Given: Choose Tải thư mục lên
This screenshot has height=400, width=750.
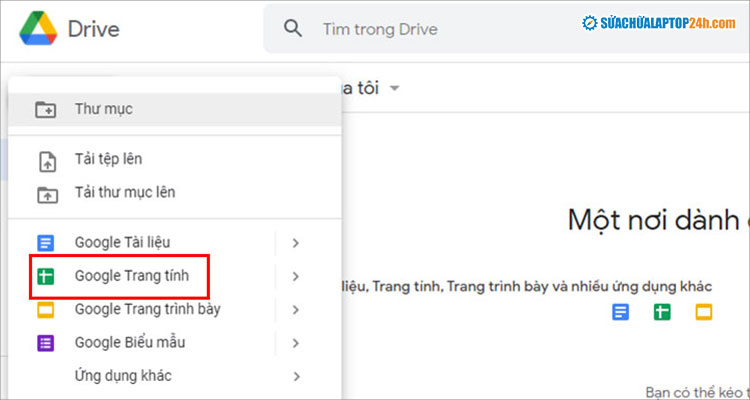Looking at the screenshot, I should click(x=125, y=192).
